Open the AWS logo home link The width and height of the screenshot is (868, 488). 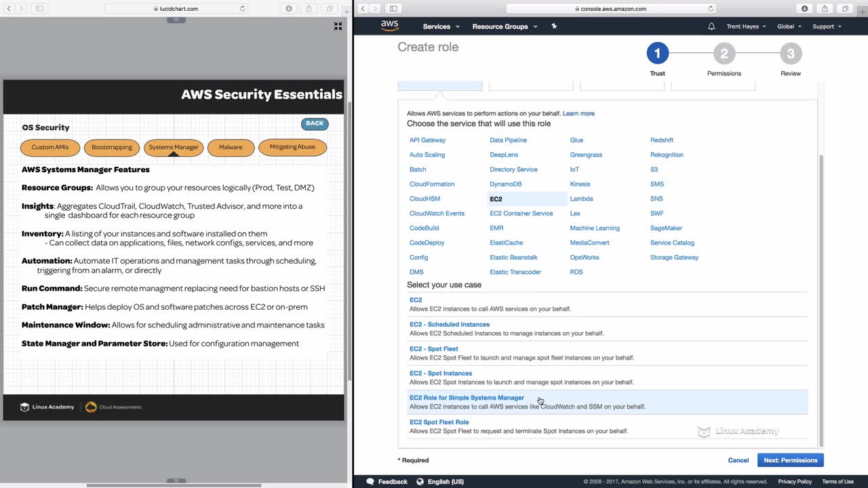point(389,26)
